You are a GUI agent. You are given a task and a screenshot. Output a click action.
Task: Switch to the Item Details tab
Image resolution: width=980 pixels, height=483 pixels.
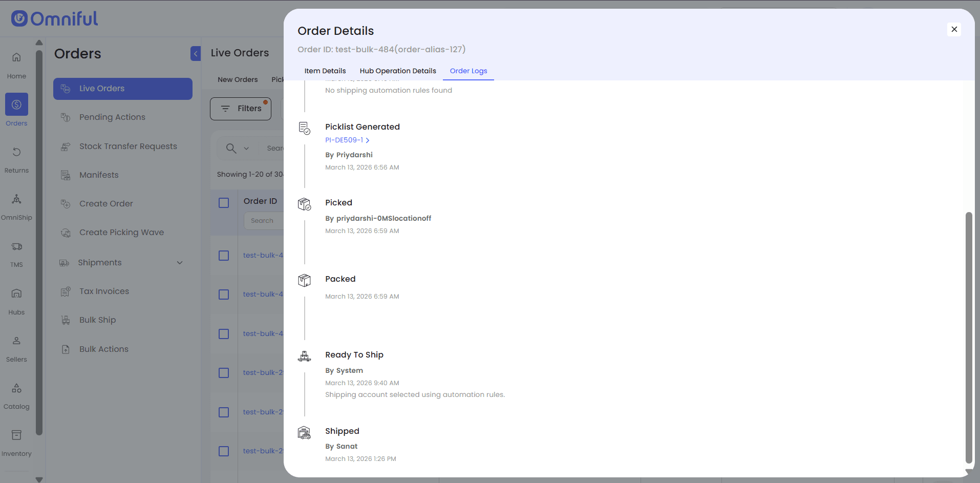325,71
